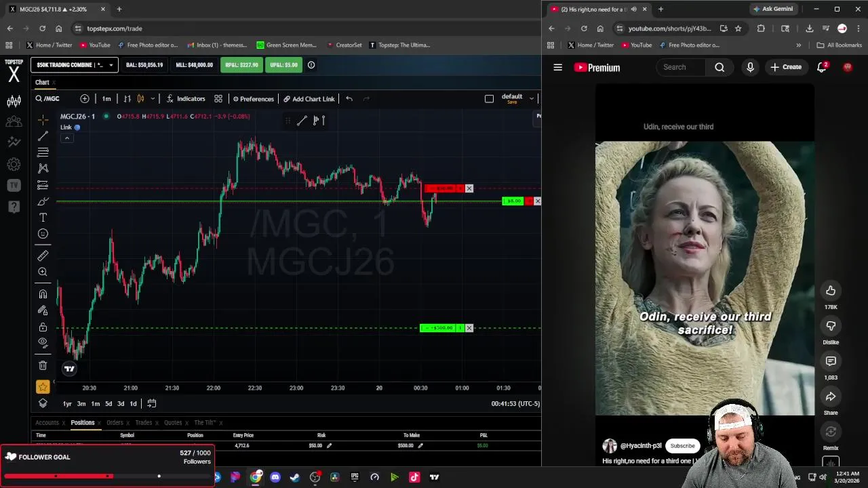Edit the $500.00 To Make pencil
The image size is (868, 488).
click(x=420, y=446)
